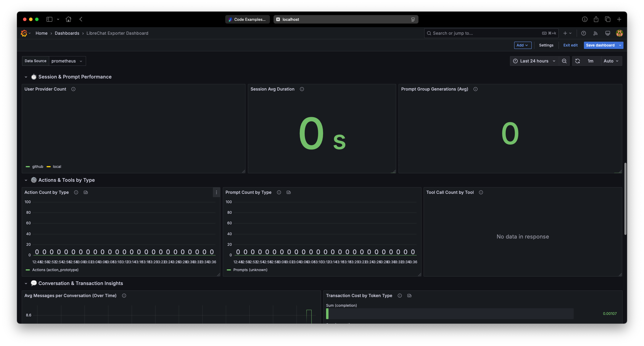The width and height of the screenshot is (644, 346).
Task: Click 'No data in response' text
Action: [523, 237]
